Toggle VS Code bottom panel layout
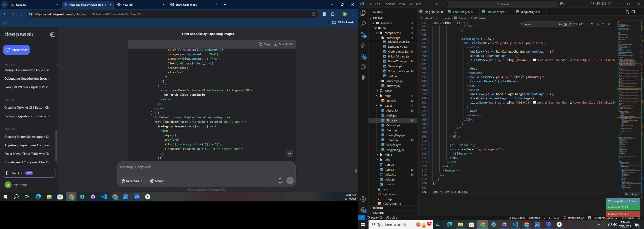Screen dimensions: 644x229 point(604,4)
